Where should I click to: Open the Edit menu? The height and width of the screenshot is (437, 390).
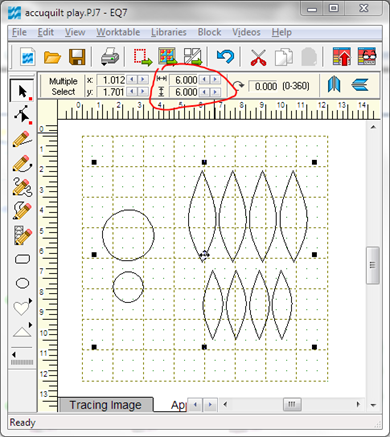tap(46, 32)
